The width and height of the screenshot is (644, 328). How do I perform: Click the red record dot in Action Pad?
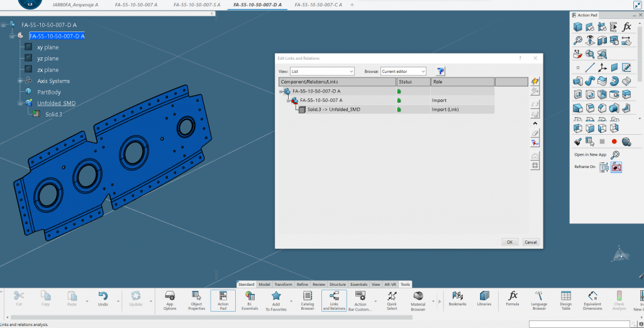pyautogui.click(x=614, y=142)
